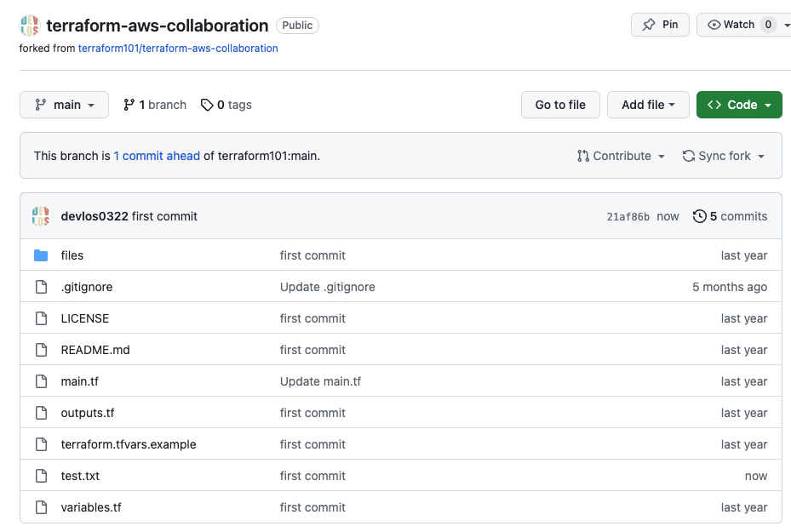Open the README.md file
The image size is (791, 532).
click(x=95, y=350)
